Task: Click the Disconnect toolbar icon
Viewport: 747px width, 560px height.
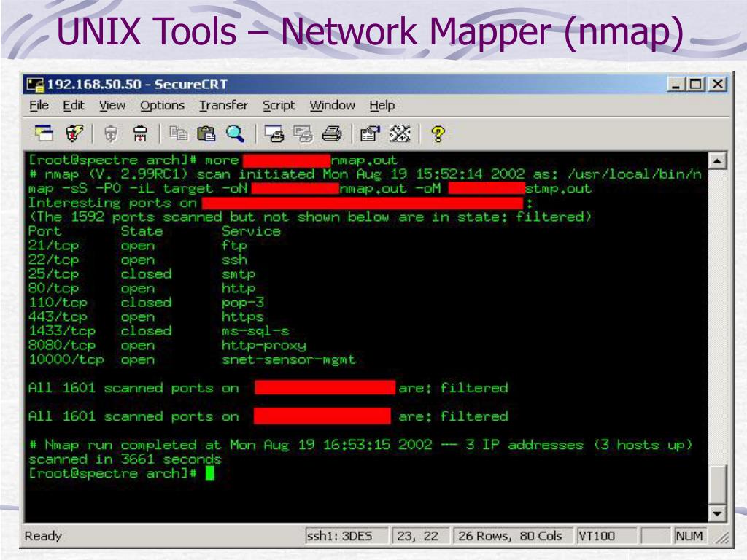Action: point(140,134)
